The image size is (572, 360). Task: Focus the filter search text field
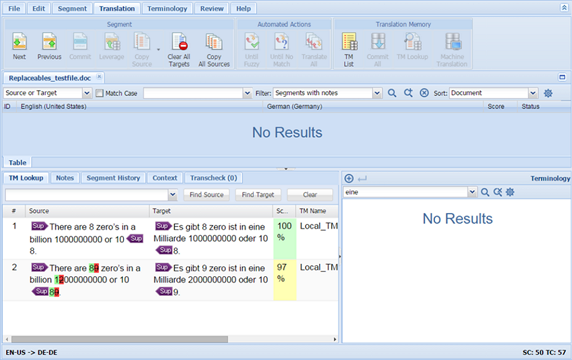[x=193, y=93]
